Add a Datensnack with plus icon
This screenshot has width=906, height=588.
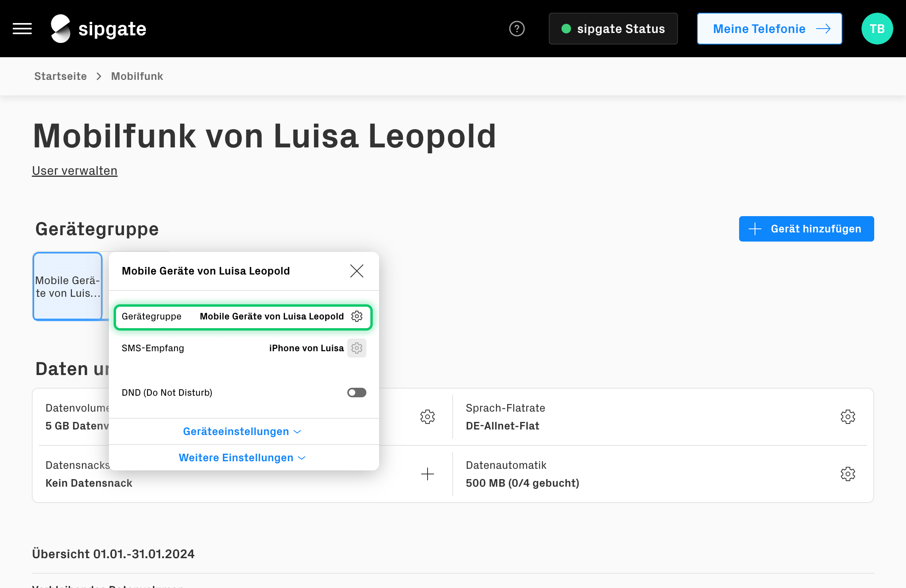tap(428, 474)
